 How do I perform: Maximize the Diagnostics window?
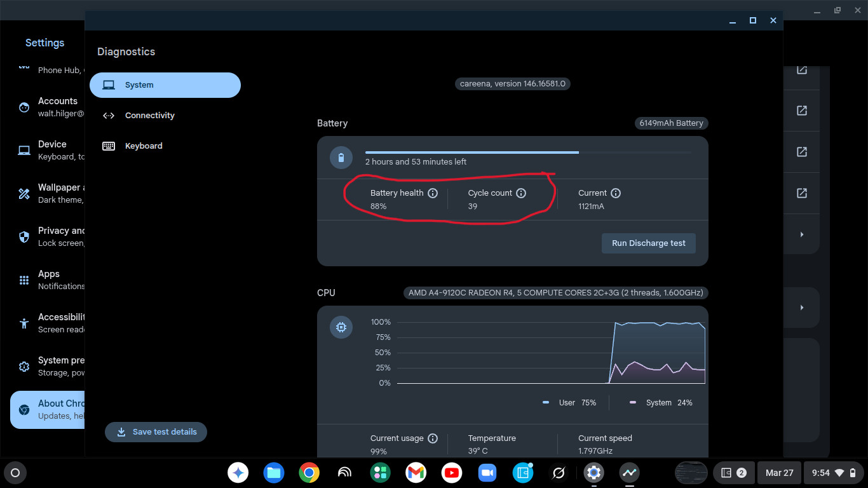point(753,20)
